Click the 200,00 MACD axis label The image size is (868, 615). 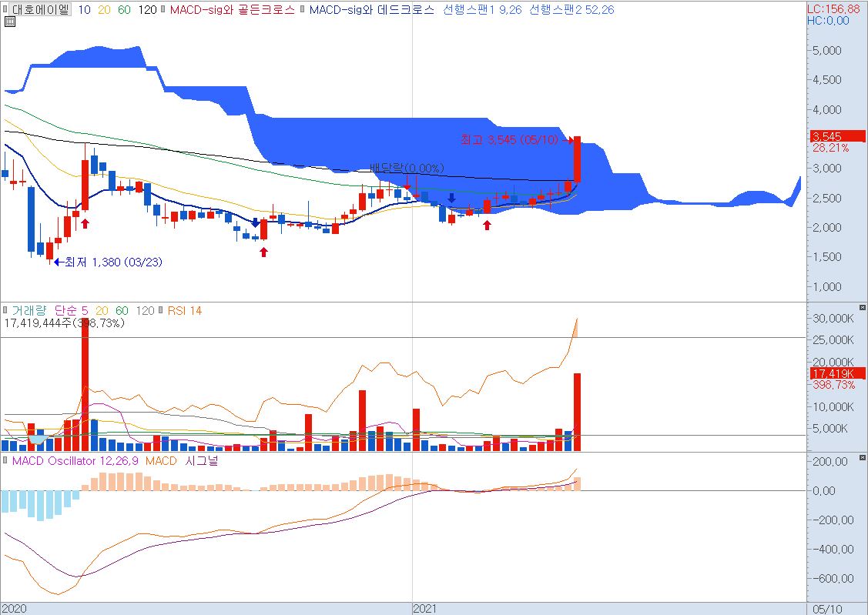(x=829, y=461)
